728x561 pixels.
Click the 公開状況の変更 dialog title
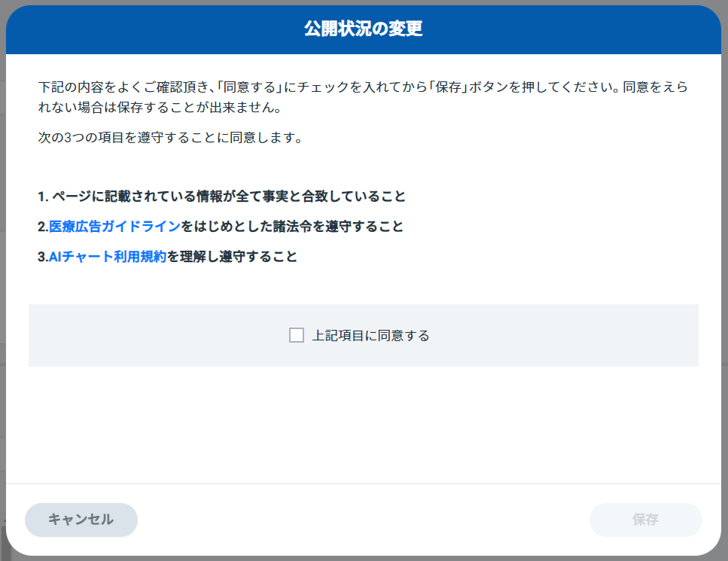(364, 29)
